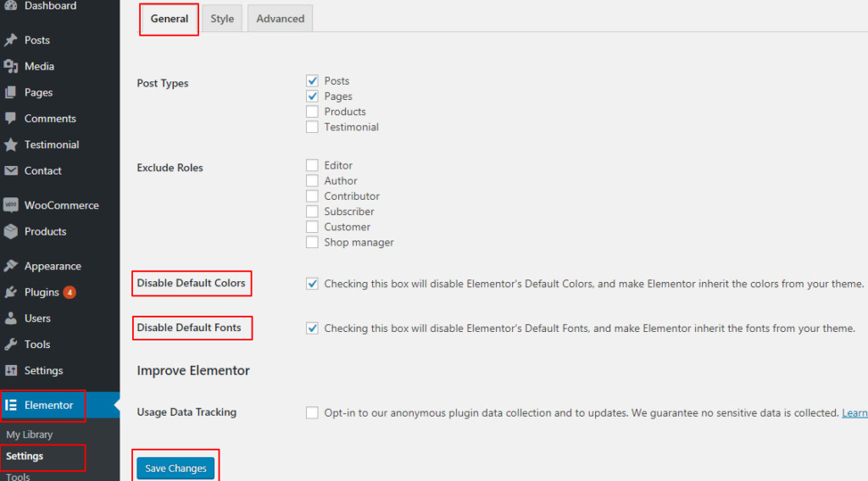Select the Testimonial star icon

(11, 145)
